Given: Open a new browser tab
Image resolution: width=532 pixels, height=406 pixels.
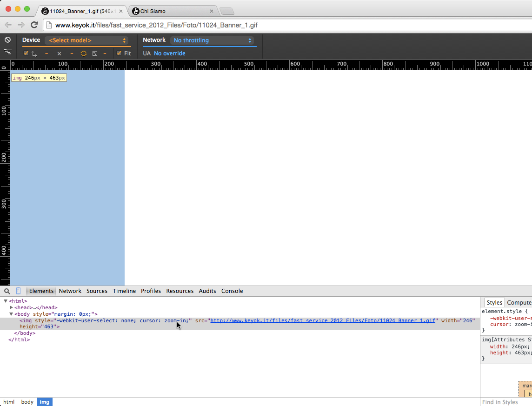Looking at the screenshot, I should pyautogui.click(x=227, y=12).
